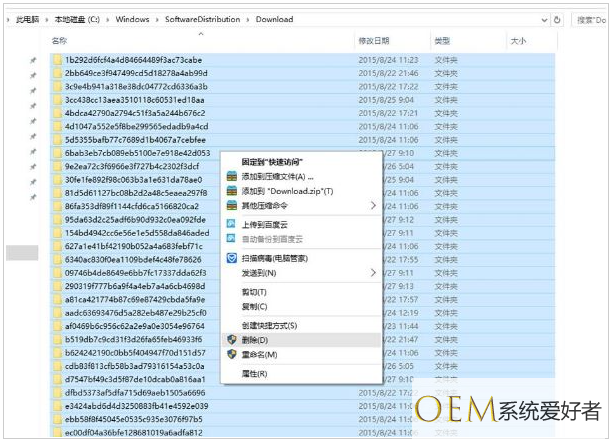
Task: Click Windows breadcrumb in address path
Action: [132, 19]
